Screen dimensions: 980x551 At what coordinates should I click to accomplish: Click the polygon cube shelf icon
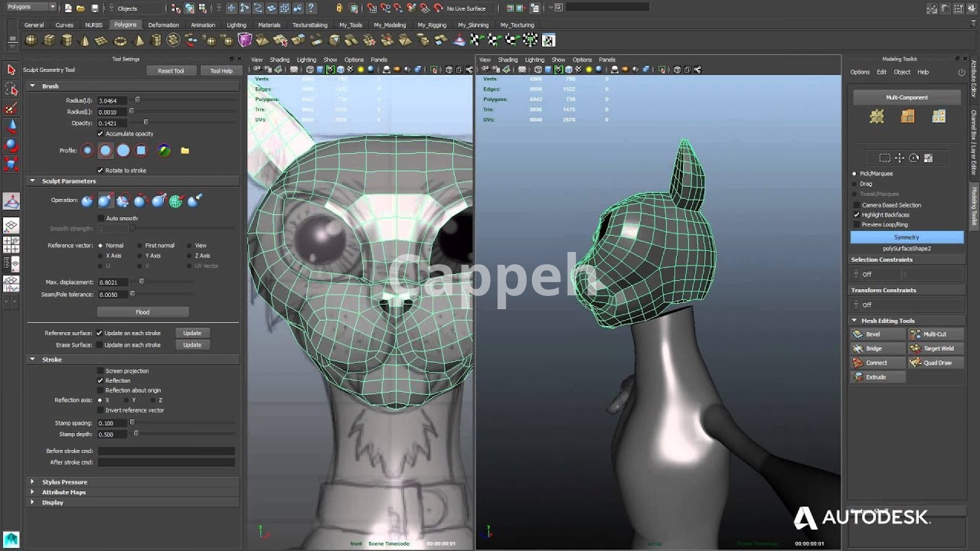coord(49,40)
